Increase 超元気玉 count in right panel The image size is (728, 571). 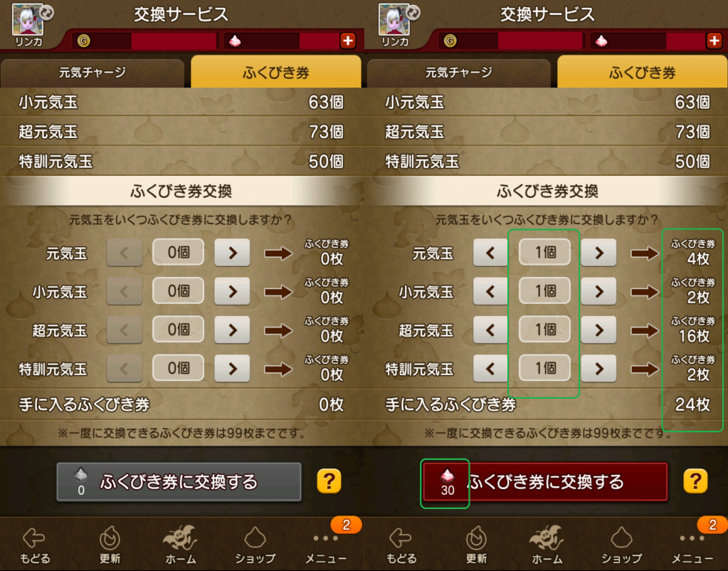599,330
